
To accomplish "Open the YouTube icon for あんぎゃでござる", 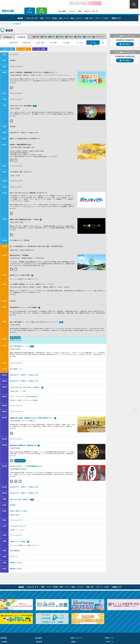I will pos(20,481).
